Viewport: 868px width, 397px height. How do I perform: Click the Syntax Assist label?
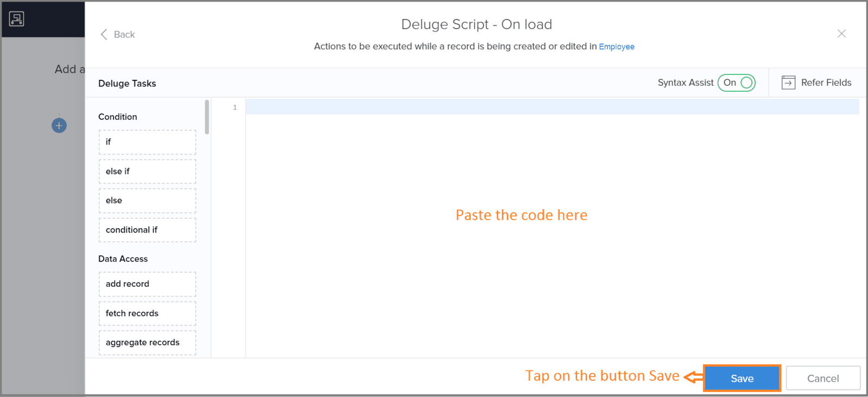[x=686, y=83]
